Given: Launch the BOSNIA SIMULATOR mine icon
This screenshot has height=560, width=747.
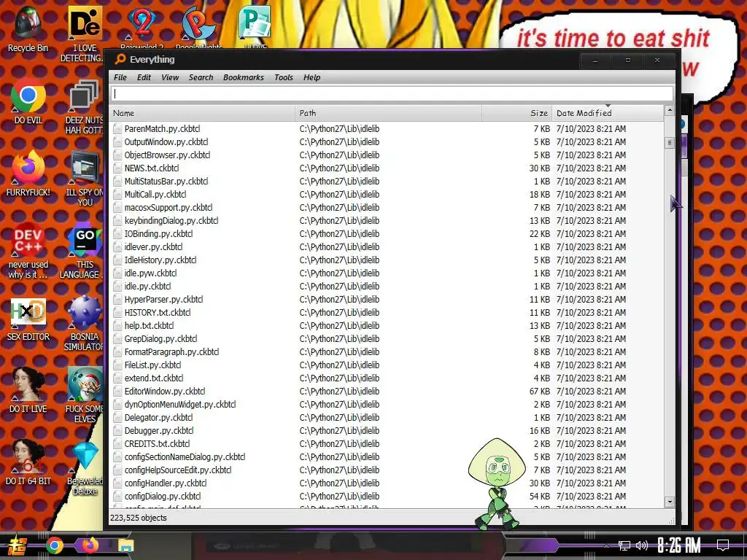Looking at the screenshot, I should point(85,323).
